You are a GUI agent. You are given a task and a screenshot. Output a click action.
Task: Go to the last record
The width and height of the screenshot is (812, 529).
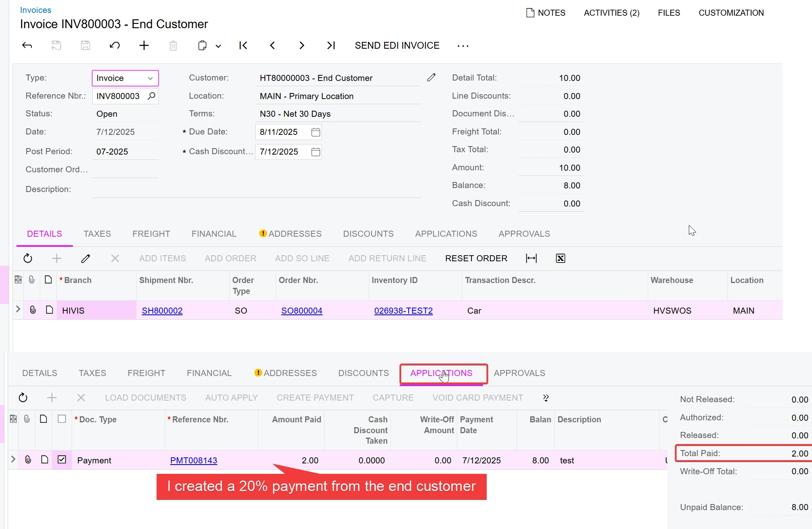[331, 45]
